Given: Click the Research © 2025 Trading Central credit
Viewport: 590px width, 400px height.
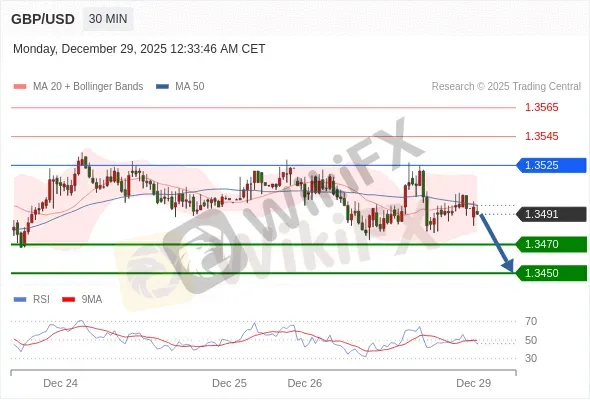Looking at the screenshot, I should tap(506, 87).
